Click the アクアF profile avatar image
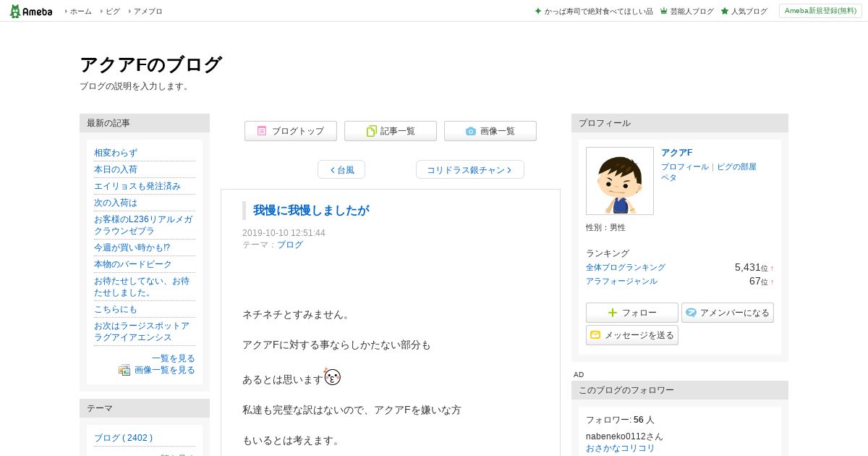Image resolution: width=868 pixels, height=456 pixels. [620, 181]
